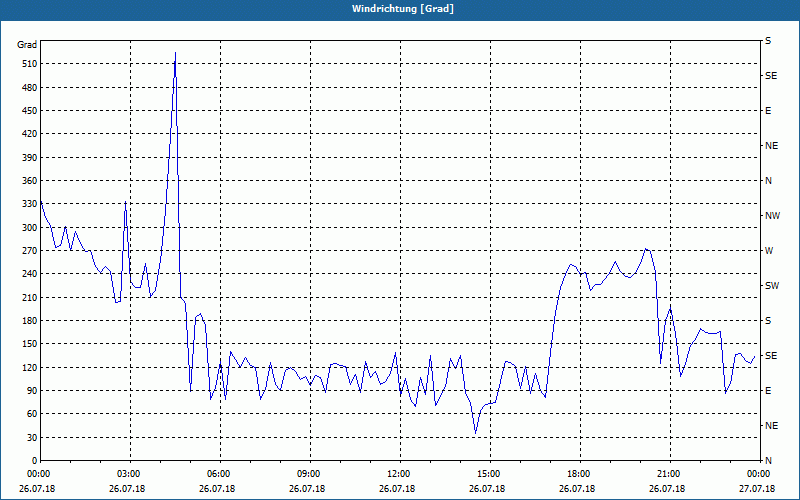Click the '12:00' time label
This screenshot has height=500, width=800.
[398, 473]
